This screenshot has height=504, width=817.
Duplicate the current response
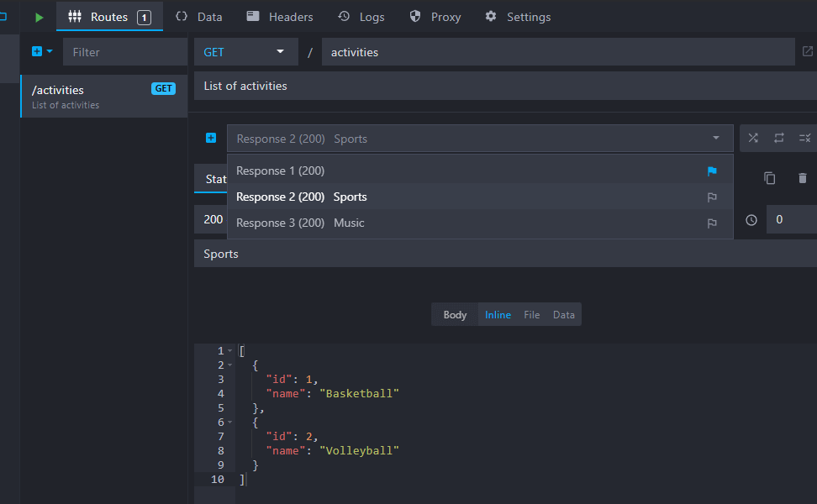[x=769, y=178]
